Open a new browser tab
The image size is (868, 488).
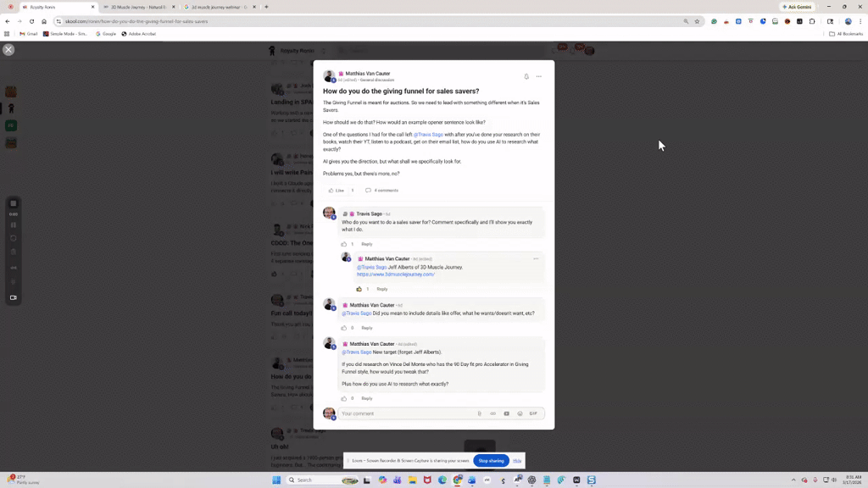(266, 7)
